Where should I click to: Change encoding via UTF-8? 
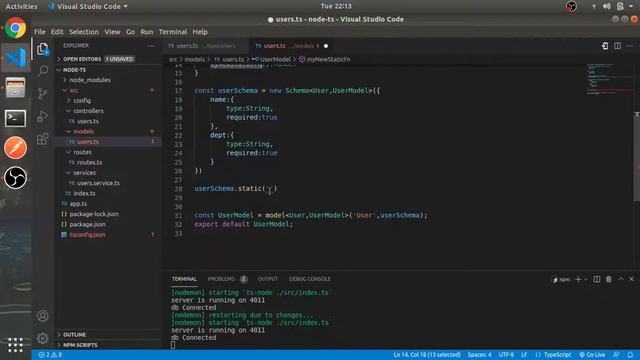[506, 355]
